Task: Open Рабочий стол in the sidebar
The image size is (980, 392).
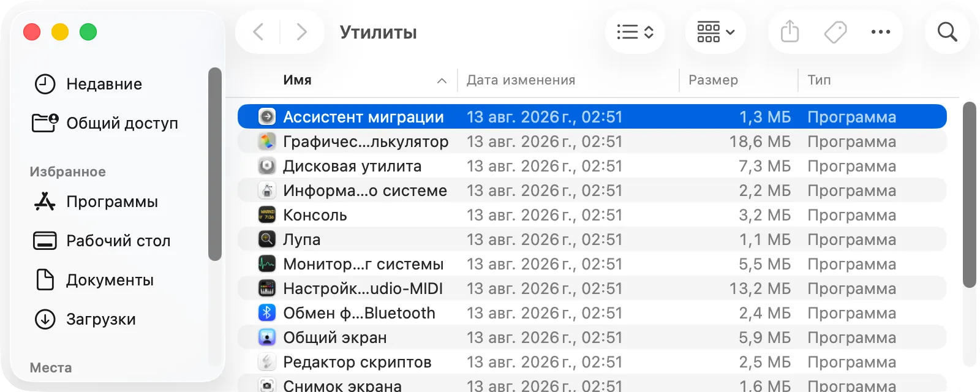Action: click(x=118, y=241)
